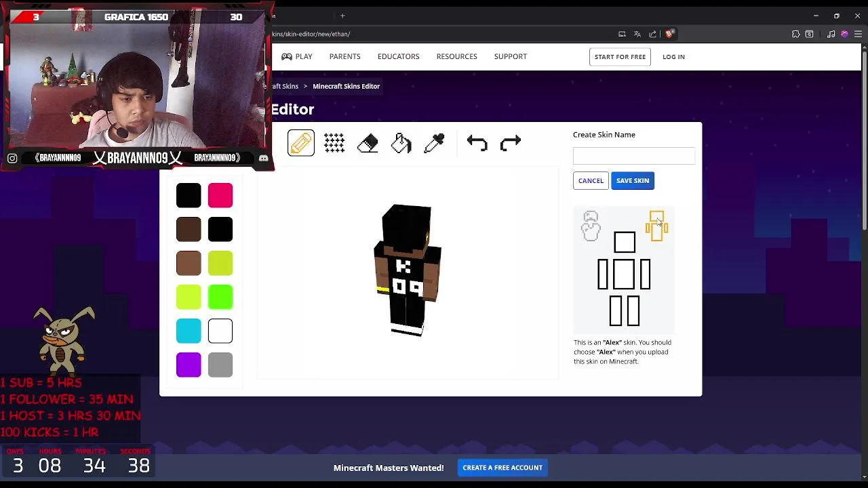Toggle the right arm rectangle in diagram
The image size is (868, 488).
645,274
